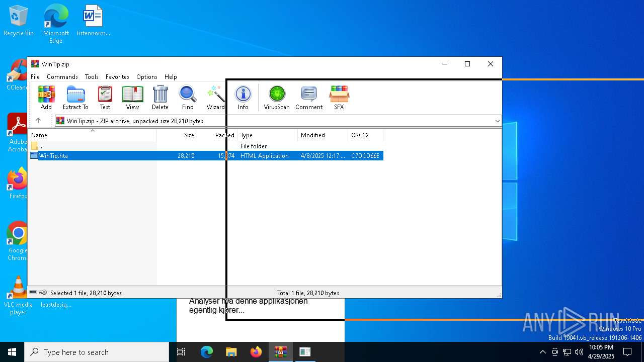Click the Delete trash icon
Viewport: 644px width, 362px height.
click(160, 98)
